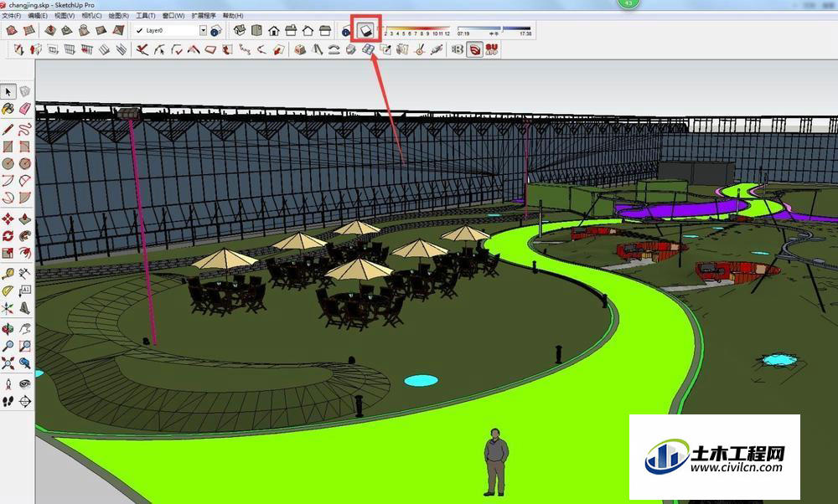
Task: Open the 工具(T) menu
Action: coord(145,16)
